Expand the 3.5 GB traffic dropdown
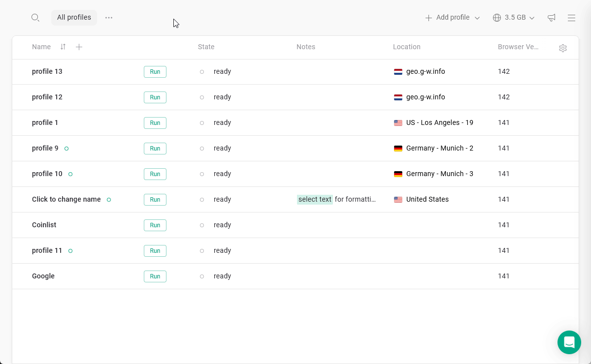This screenshot has height=364, width=591. [532, 18]
